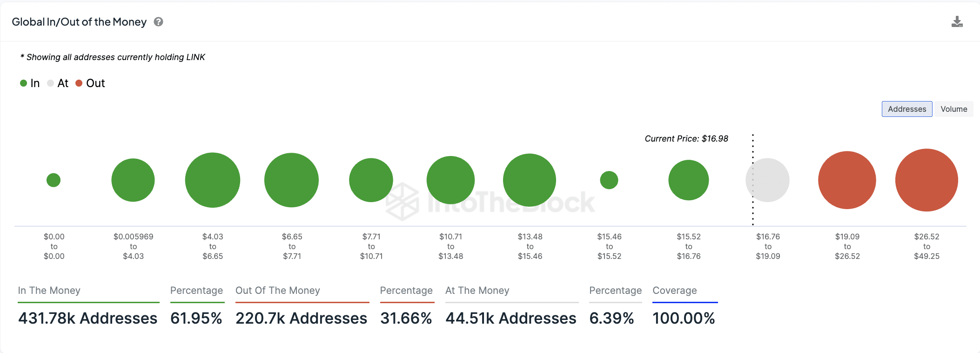Toggle the green In legend item
980x353 pixels.
30,83
